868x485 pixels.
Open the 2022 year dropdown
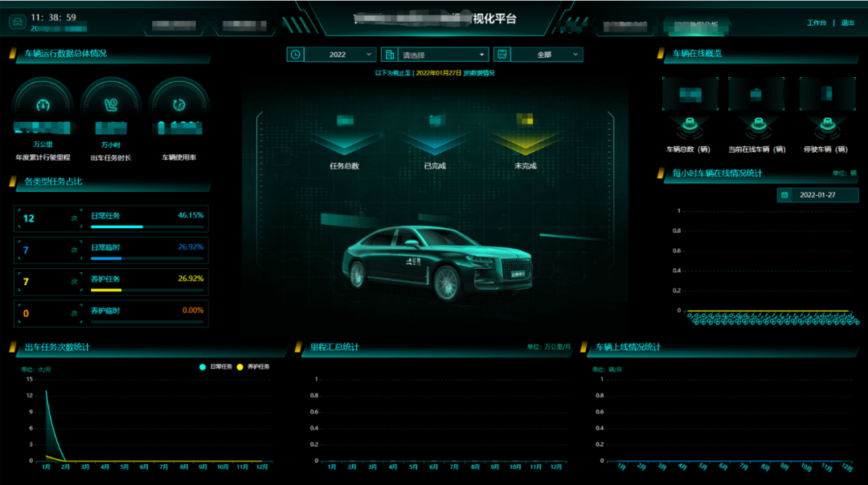pos(340,54)
